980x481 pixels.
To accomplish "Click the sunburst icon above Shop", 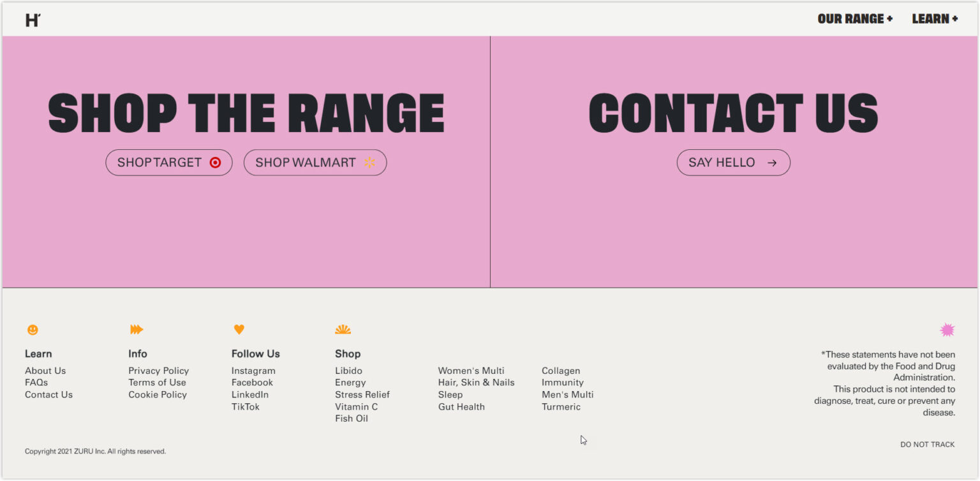I will tap(343, 329).
